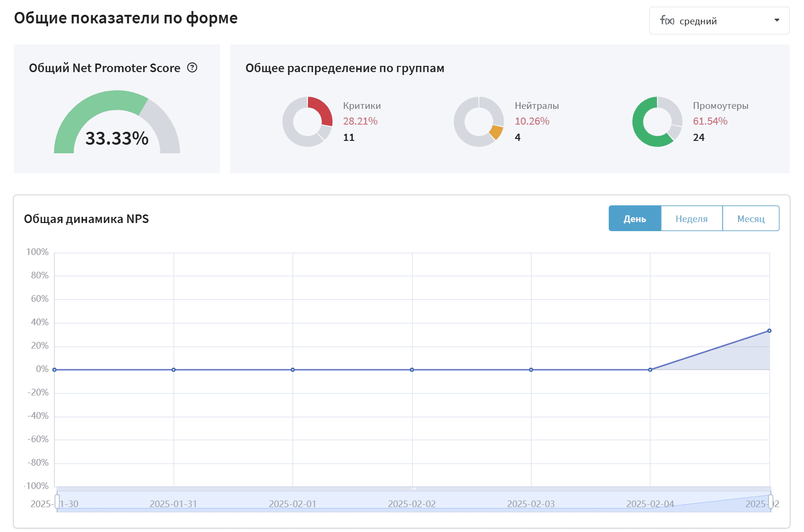Click the data point on 2025-02-03
This screenshot has height=532, width=804.
531,370
